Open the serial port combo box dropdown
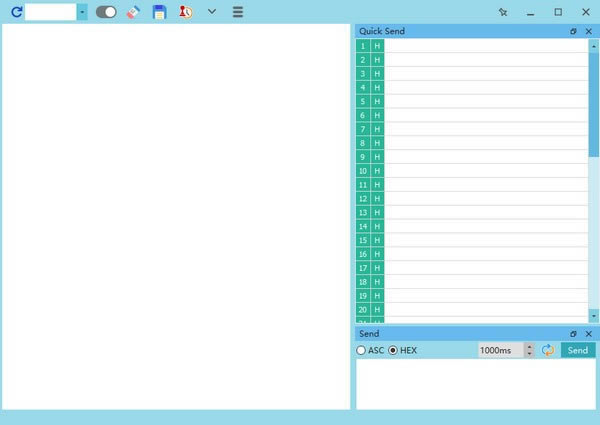 click(x=82, y=12)
